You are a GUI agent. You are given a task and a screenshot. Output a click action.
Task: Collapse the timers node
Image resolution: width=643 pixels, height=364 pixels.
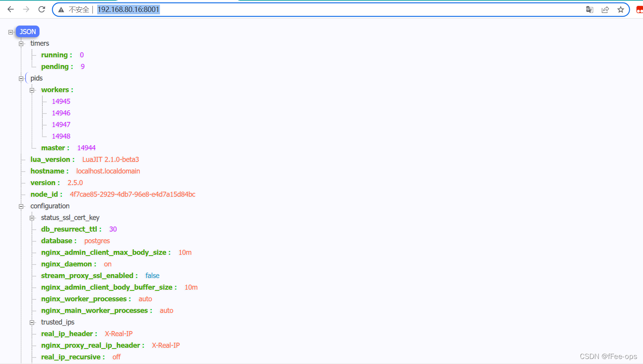coord(21,44)
